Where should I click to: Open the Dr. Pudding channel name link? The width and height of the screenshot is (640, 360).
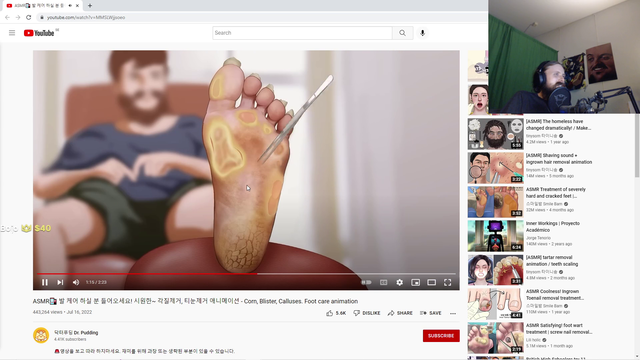pyautogui.click(x=76, y=332)
